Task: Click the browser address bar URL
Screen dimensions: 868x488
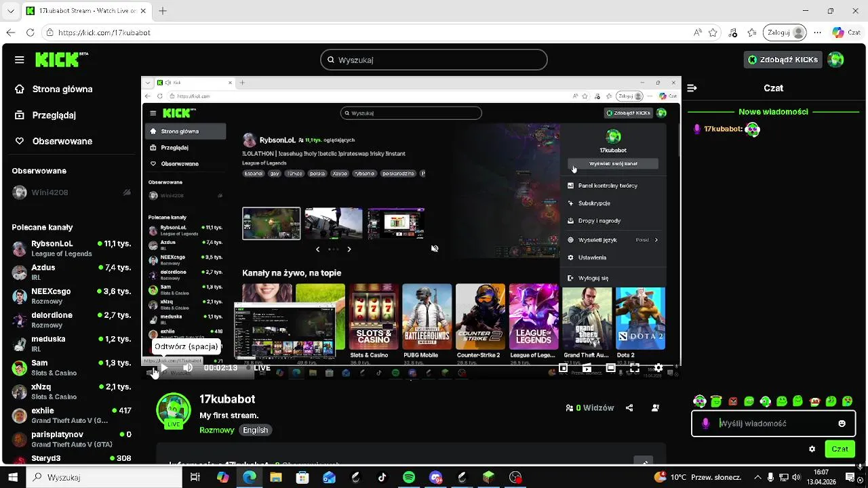Action: pyautogui.click(x=104, y=33)
